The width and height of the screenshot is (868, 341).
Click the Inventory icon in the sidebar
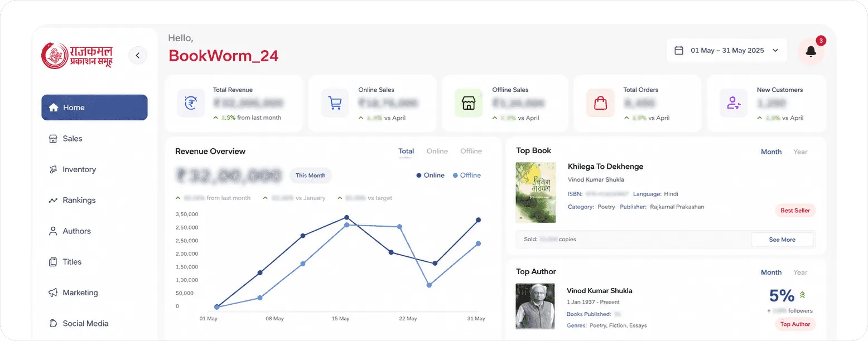(x=54, y=169)
